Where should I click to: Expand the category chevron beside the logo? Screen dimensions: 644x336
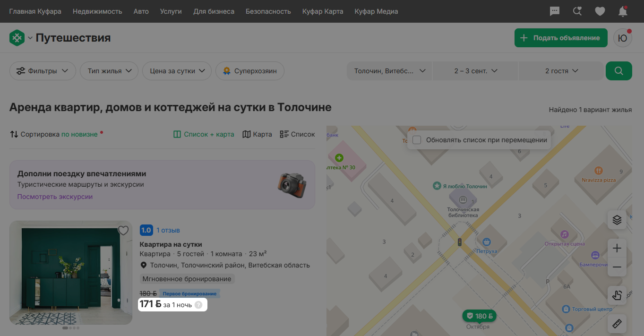(30, 38)
